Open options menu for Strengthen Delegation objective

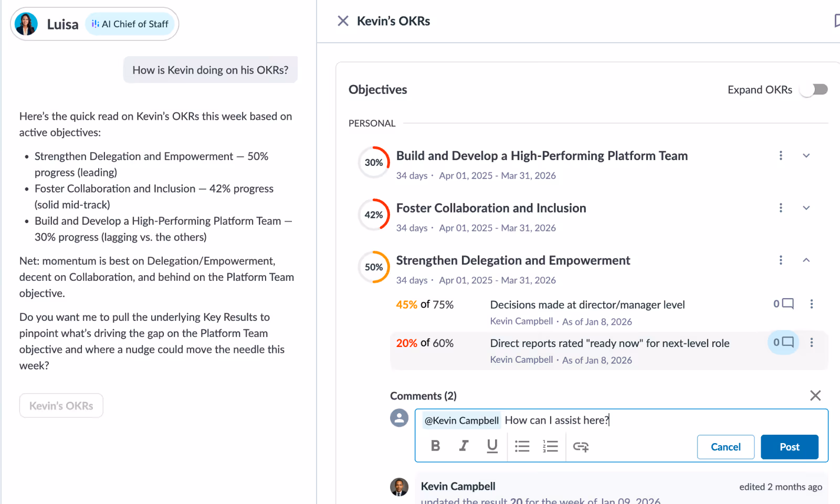tap(781, 260)
